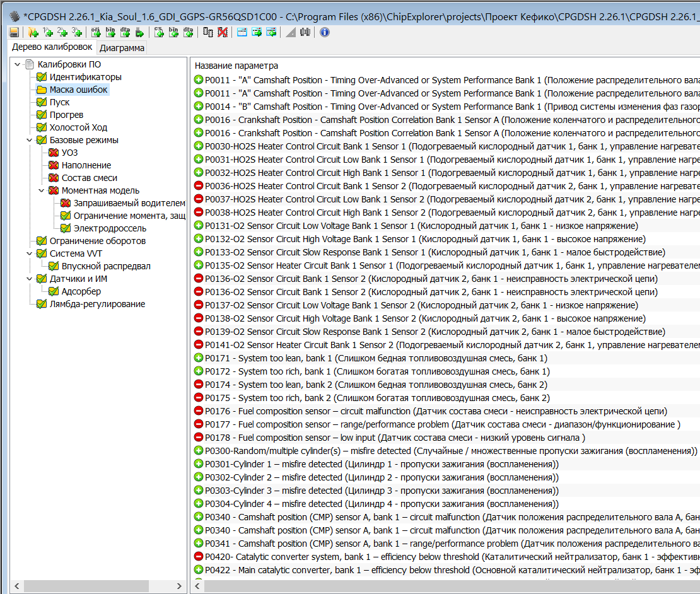Click the save floppy disk icon

pyautogui.click(x=14, y=32)
